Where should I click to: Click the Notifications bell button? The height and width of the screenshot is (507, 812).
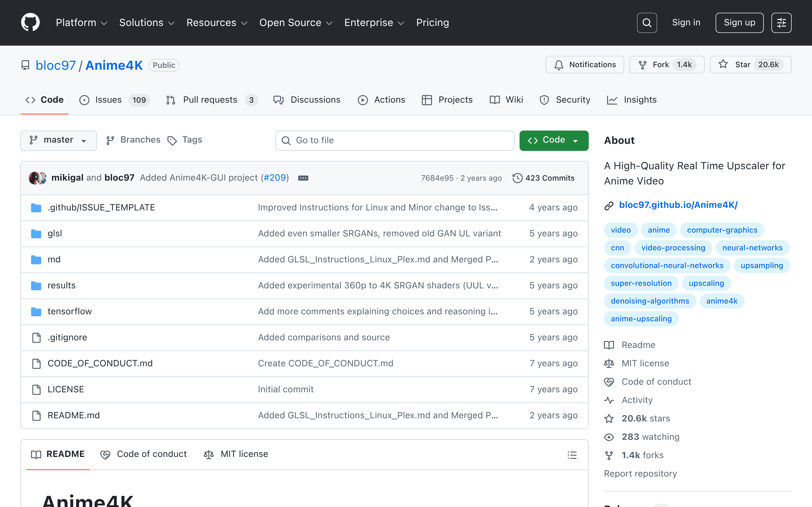click(585, 65)
